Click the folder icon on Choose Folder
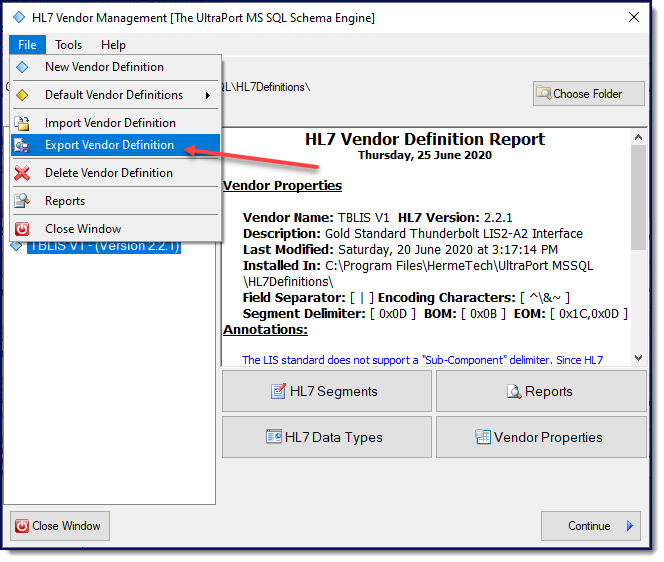The image size is (664, 562). coord(543,92)
